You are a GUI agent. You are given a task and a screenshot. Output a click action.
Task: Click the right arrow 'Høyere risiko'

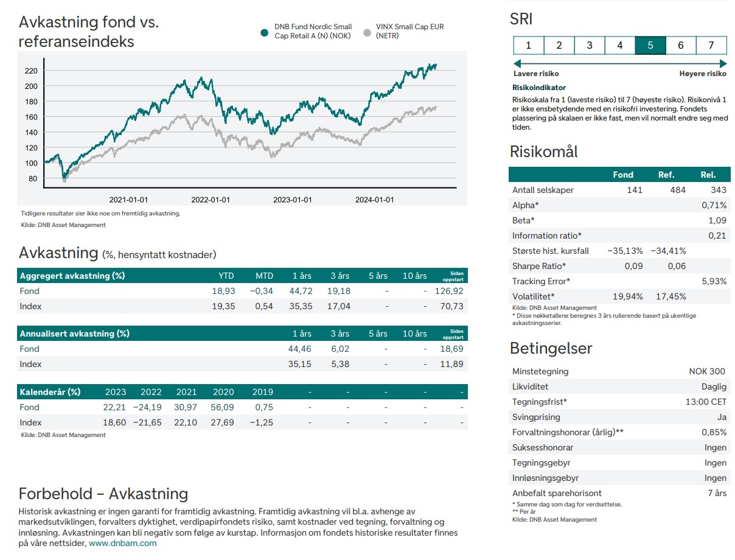click(x=723, y=63)
